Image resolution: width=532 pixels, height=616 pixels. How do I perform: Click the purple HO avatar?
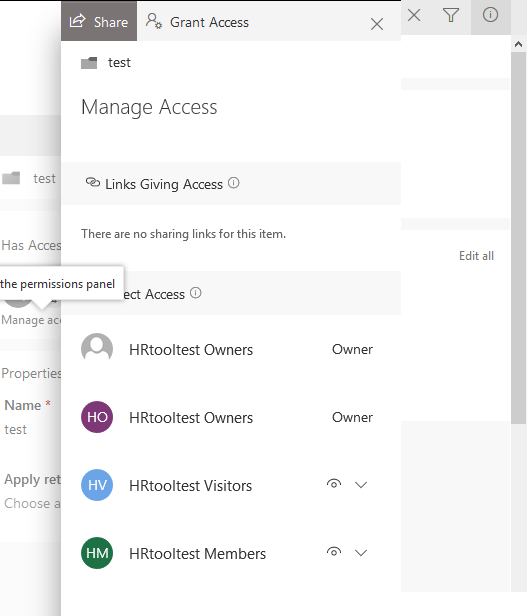point(97,417)
